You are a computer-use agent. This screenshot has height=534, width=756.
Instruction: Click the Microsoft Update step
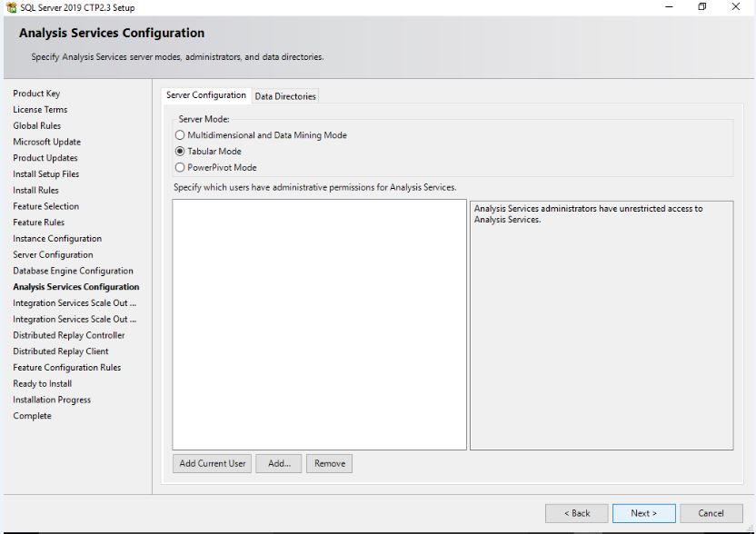coord(46,142)
